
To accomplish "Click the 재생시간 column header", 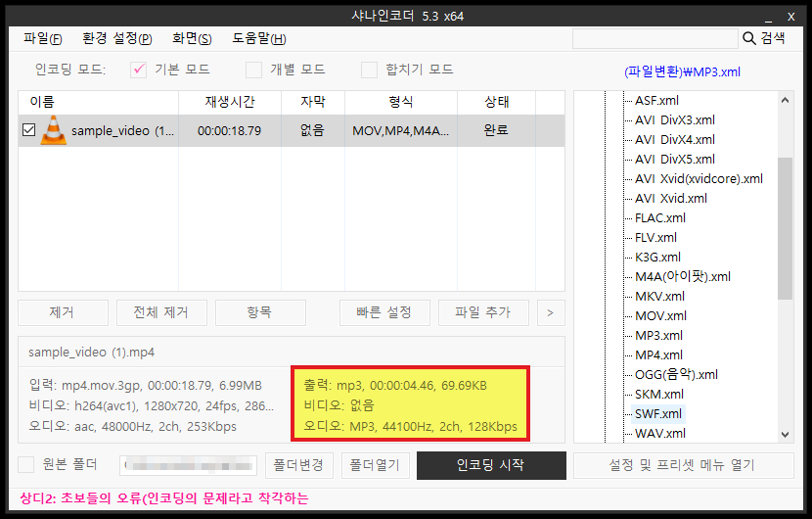I will coord(230,102).
